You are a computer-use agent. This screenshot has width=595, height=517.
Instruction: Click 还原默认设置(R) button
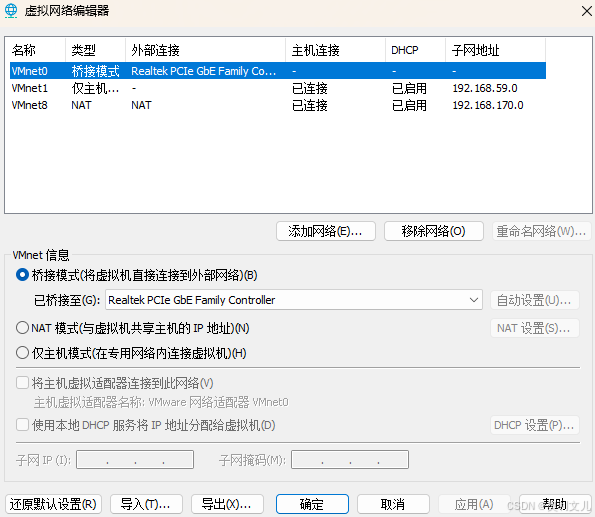(54, 504)
